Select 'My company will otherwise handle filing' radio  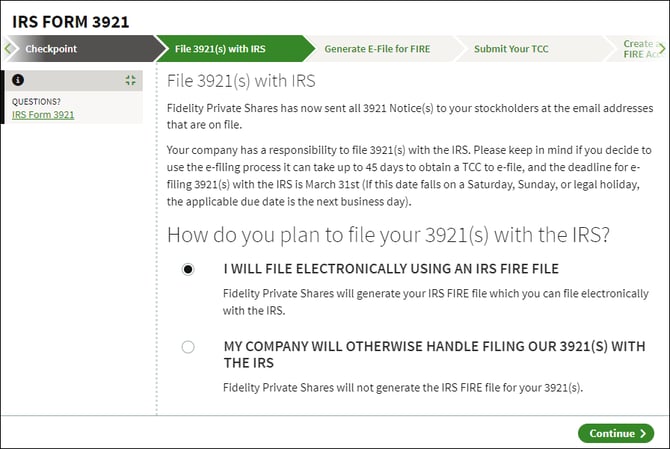[x=188, y=347]
